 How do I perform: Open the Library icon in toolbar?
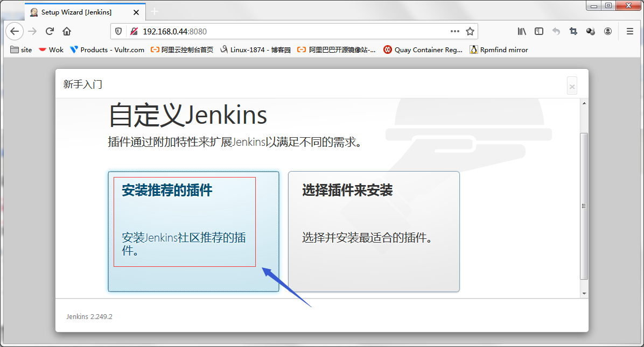tap(522, 31)
